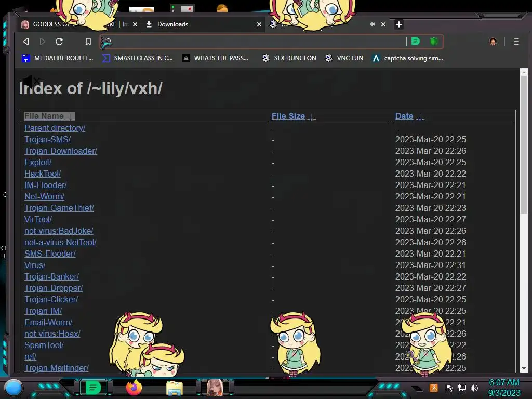Click the scrollbar down arrow
This screenshot has width=532, height=399.
point(524,368)
